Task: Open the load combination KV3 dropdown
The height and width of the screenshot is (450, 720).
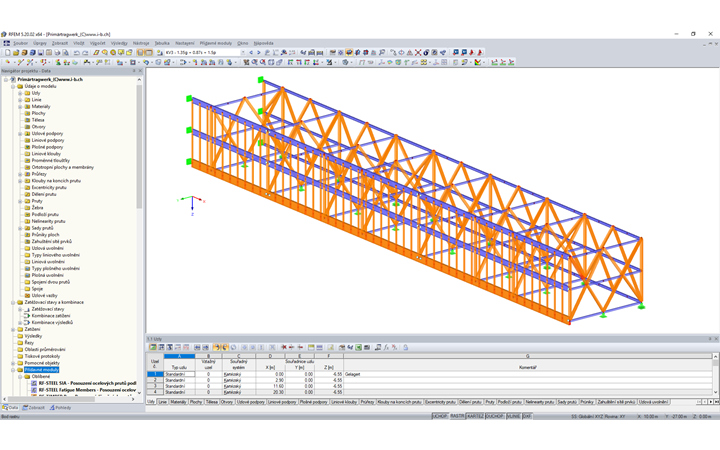Action: [243, 52]
